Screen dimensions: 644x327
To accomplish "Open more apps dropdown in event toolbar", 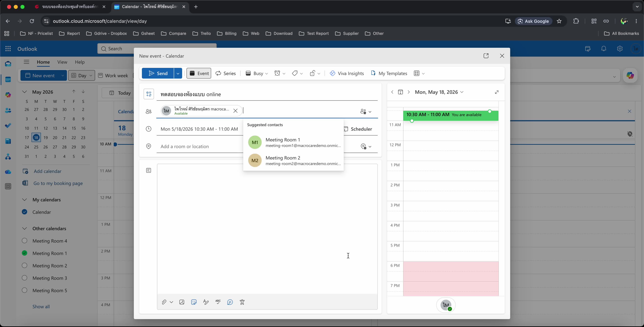I will pos(419,73).
